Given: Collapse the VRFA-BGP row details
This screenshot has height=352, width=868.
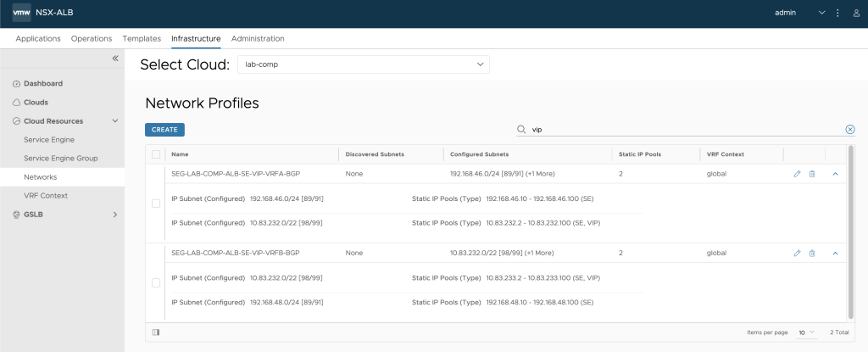Looking at the screenshot, I should click(835, 174).
